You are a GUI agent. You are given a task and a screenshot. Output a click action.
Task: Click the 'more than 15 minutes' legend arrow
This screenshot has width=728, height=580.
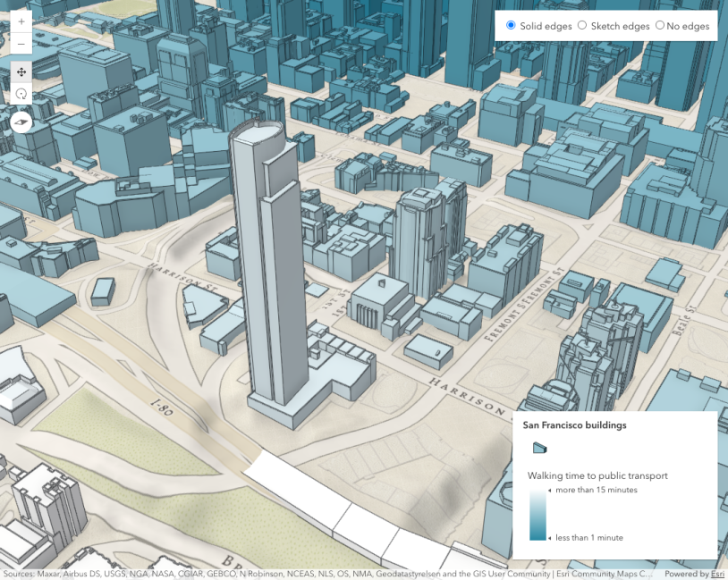551,490
